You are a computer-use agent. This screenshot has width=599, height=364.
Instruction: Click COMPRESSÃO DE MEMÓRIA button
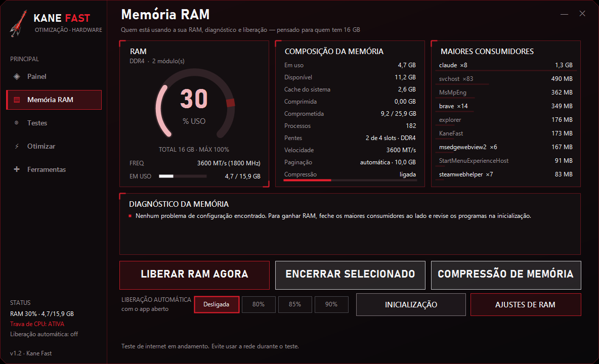[x=506, y=275]
